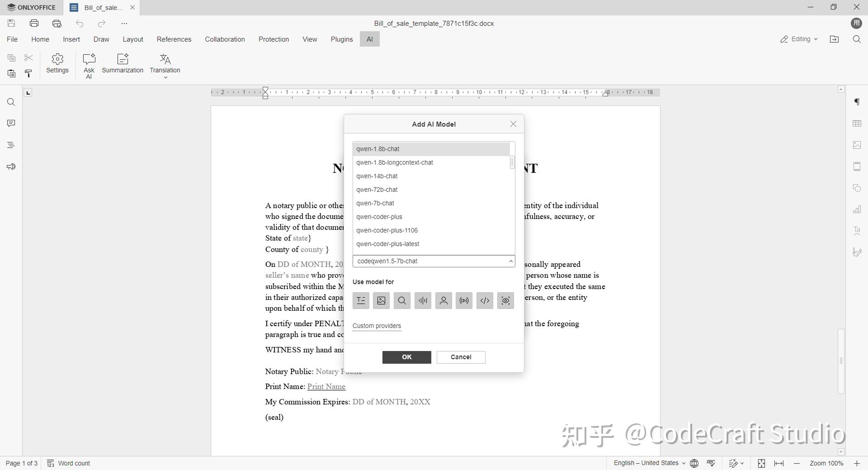Switch to the References ribbon tab
868x470 pixels.
(x=174, y=39)
